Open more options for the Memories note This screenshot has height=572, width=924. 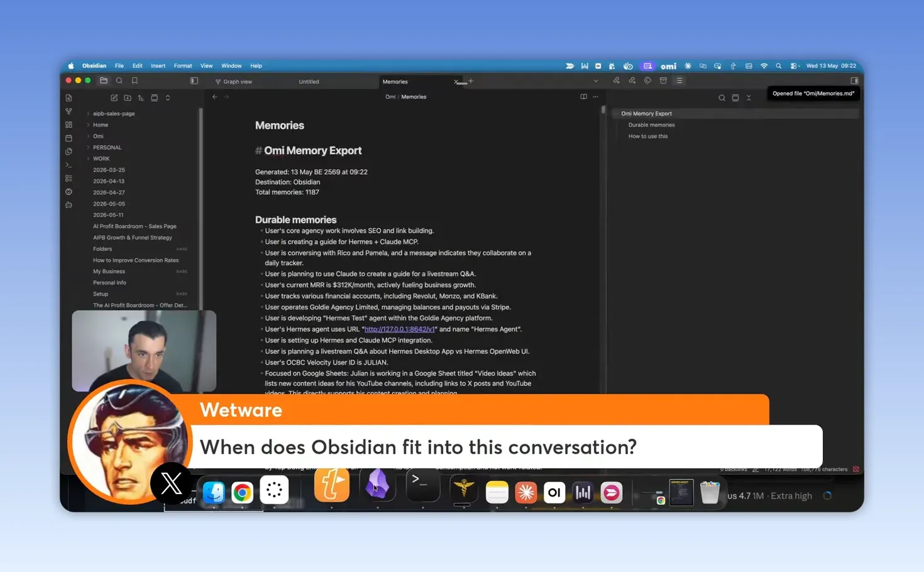click(x=595, y=97)
